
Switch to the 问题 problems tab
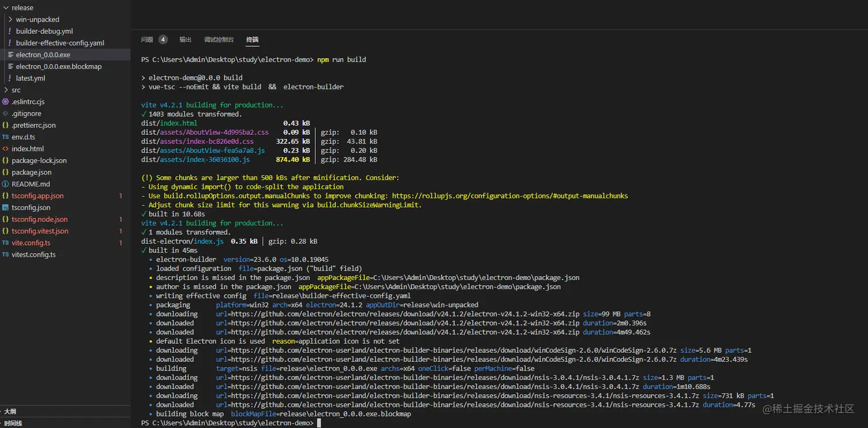click(147, 40)
